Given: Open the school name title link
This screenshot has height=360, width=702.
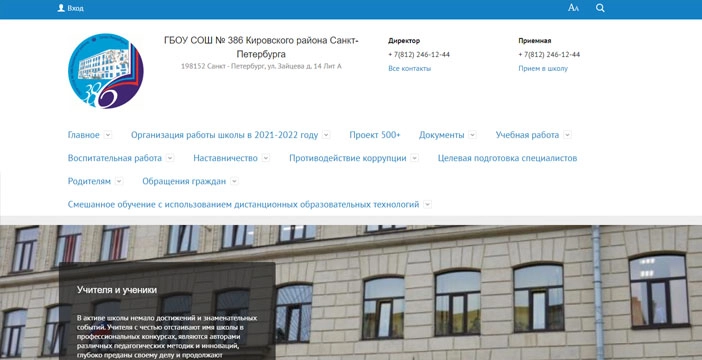Looking at the screenshot, I should point(261,47).
